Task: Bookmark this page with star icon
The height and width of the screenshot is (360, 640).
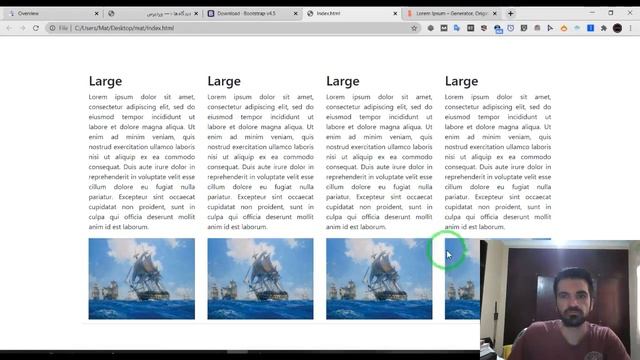Action: (414, 28)
